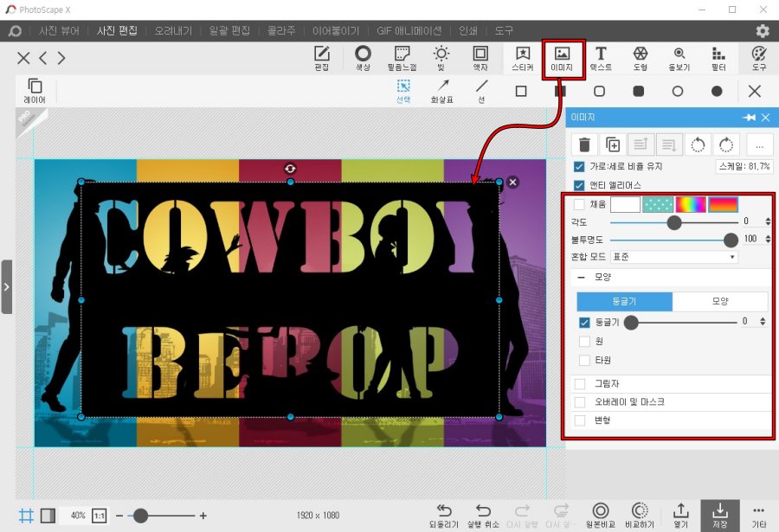
Task: Collapse the 모양 section
Action: pyautogui.click(x=581, y=277)
